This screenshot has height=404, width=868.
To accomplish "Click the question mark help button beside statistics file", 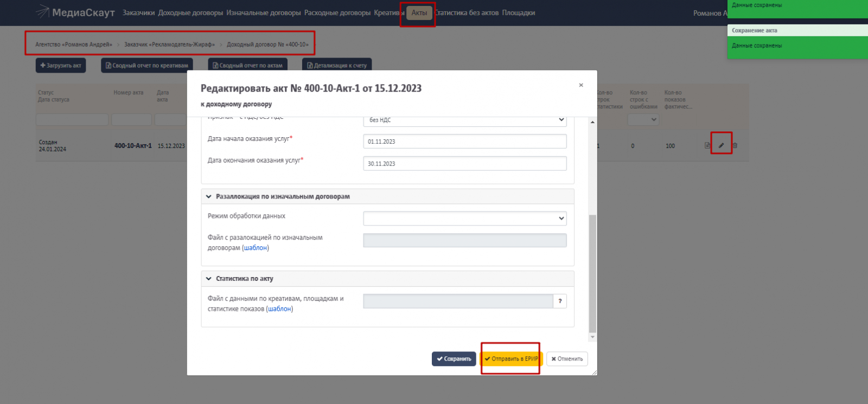I will pos(560,301).
